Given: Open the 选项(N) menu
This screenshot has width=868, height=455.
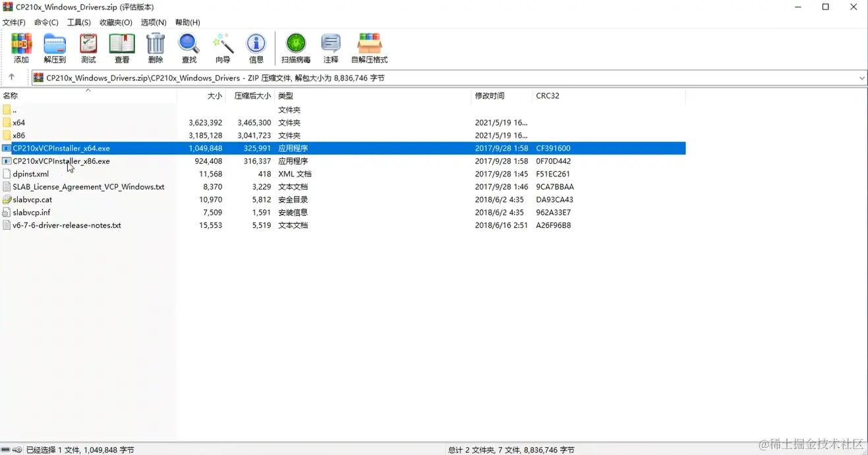Looking at the screenshot, I should [x=153, y=22].
